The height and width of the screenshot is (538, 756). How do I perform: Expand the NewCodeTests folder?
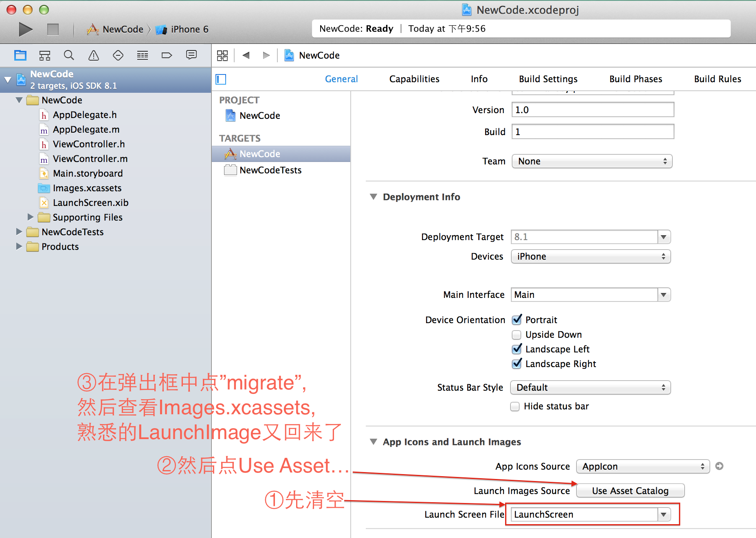(x=19, y=232)
